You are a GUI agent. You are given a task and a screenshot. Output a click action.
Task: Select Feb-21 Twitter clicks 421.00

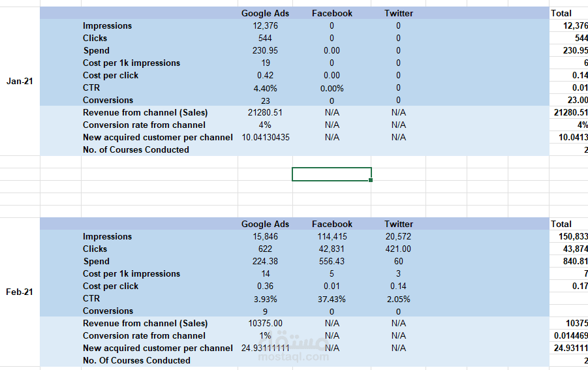click(x=398, y=249)
